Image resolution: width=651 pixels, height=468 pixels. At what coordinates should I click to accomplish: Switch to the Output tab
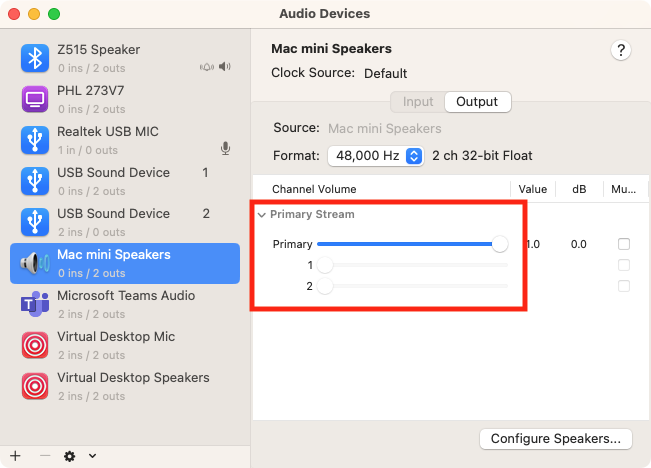coord(477,102)
